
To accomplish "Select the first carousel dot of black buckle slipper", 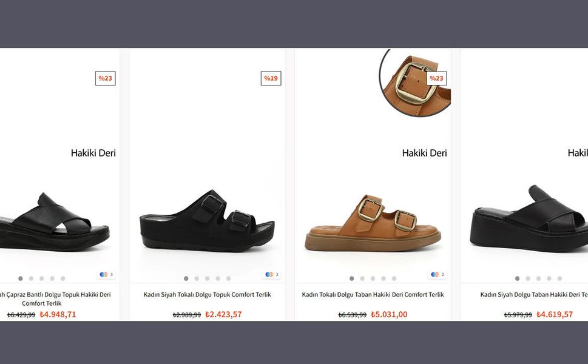I will tap(186, 278).
